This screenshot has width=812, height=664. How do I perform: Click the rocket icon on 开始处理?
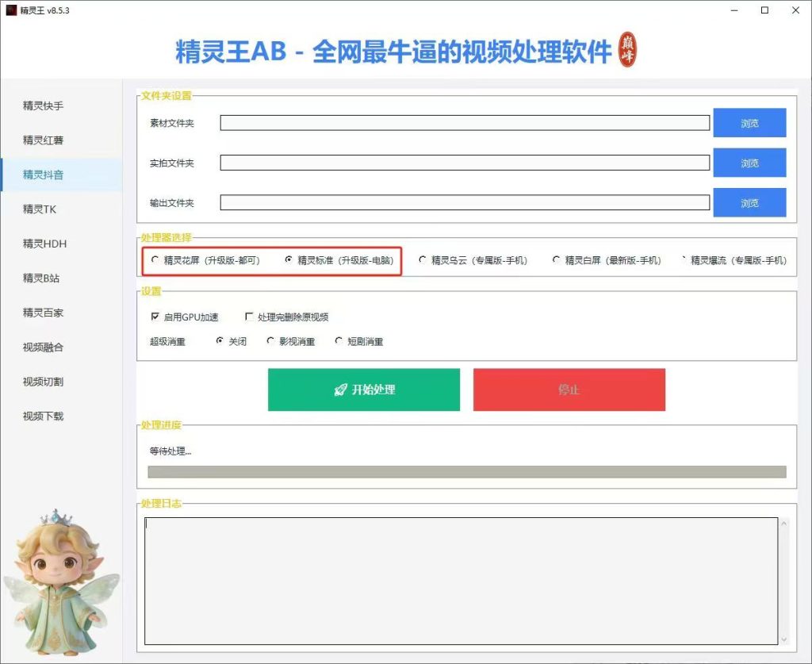click(340, 390)
